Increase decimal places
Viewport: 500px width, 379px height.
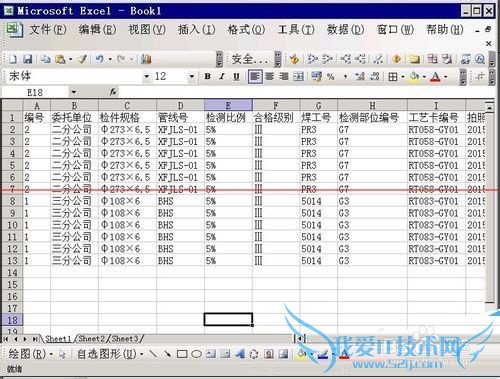coord(360,77)
